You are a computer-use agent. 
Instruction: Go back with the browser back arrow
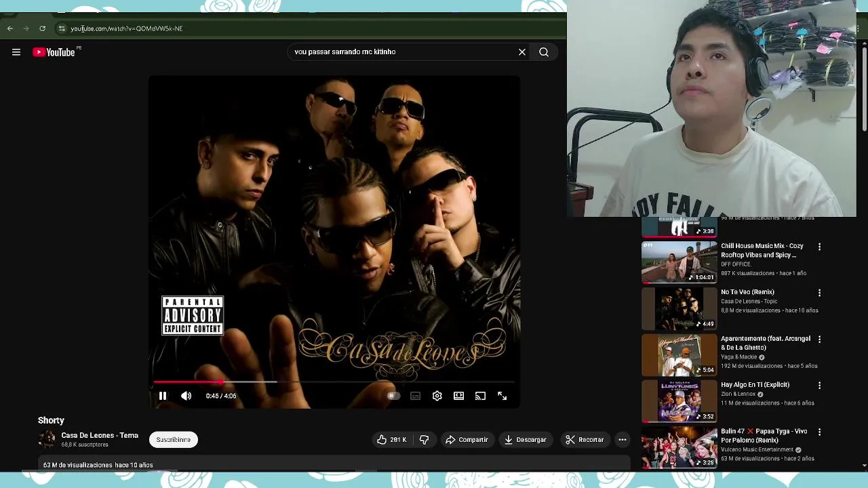(9, 28)
